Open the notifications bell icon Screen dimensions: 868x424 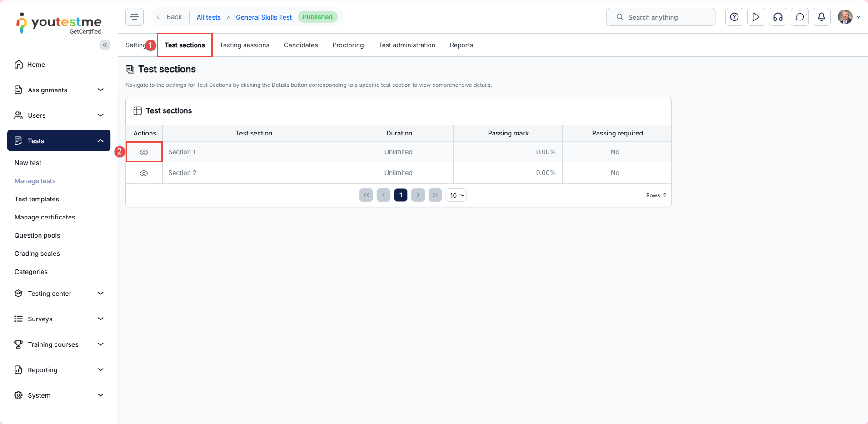point(821,17)
